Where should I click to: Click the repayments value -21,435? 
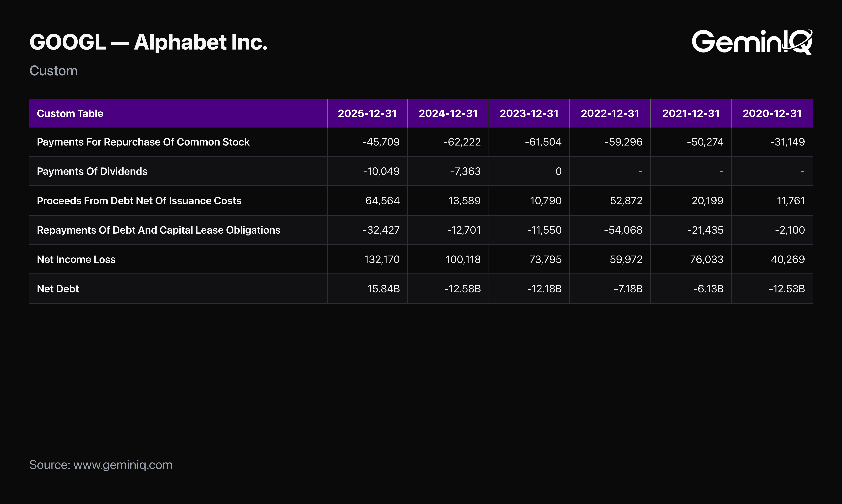705,230
